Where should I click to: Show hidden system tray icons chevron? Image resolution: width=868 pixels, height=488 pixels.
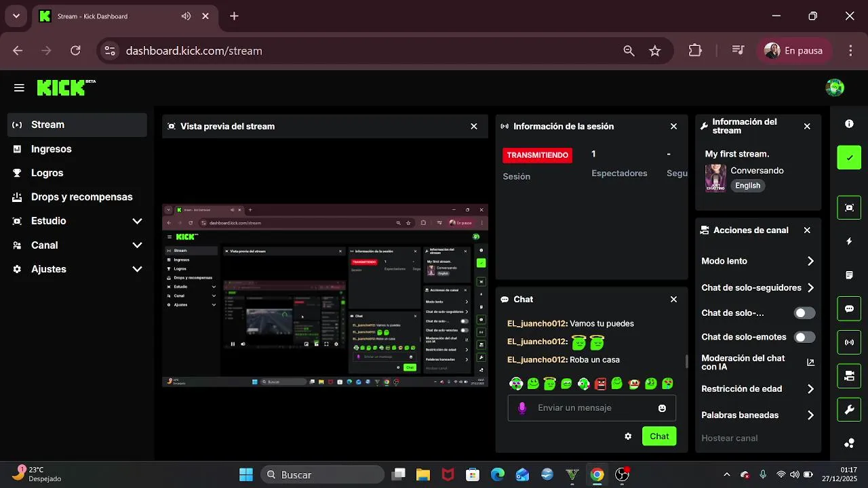727,475
